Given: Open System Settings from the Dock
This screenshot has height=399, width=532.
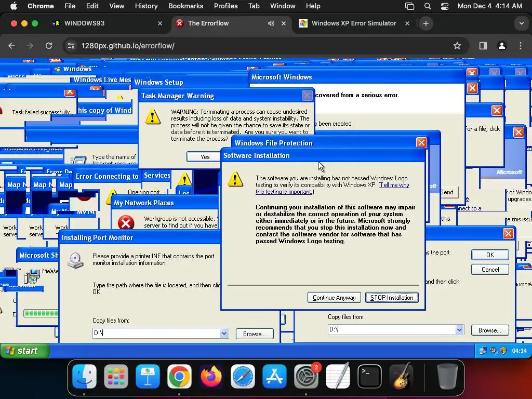Looking at the screenshot, I should [306, 376].
